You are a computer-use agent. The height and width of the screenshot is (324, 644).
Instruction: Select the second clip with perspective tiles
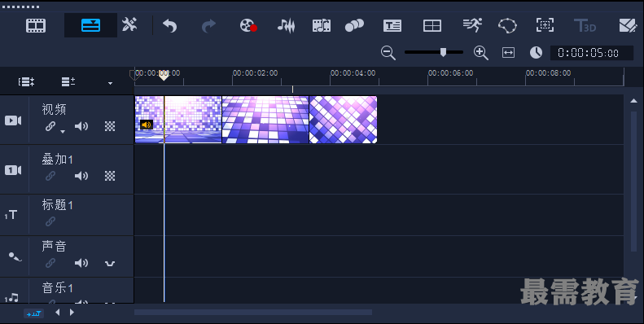[x=265, y=120]
